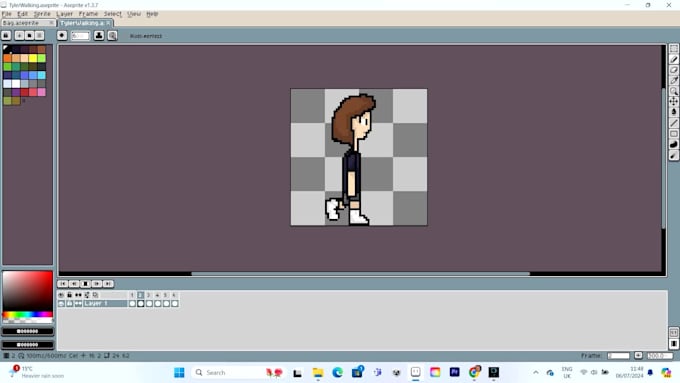Viewport: 680px width, 383px height.
Task: Open the File menu
Action: click(x=7, y=14)
